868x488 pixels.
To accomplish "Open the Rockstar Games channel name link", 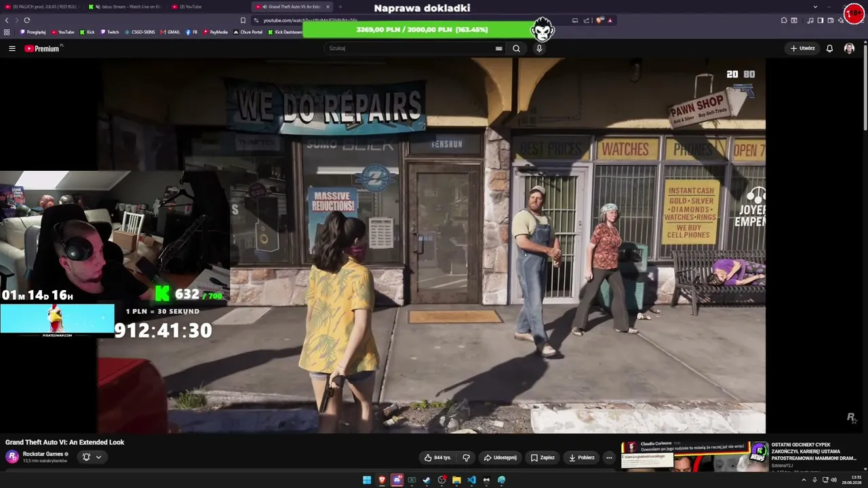I will tap(43, 454).
